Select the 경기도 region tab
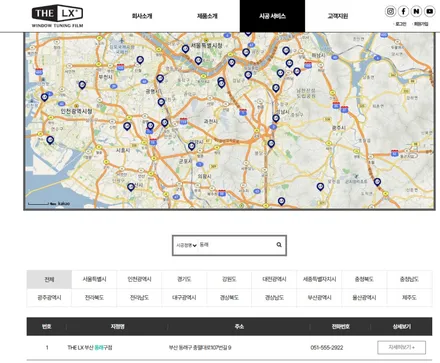Viewport: 440px width, 363px height. click(184, 279)
